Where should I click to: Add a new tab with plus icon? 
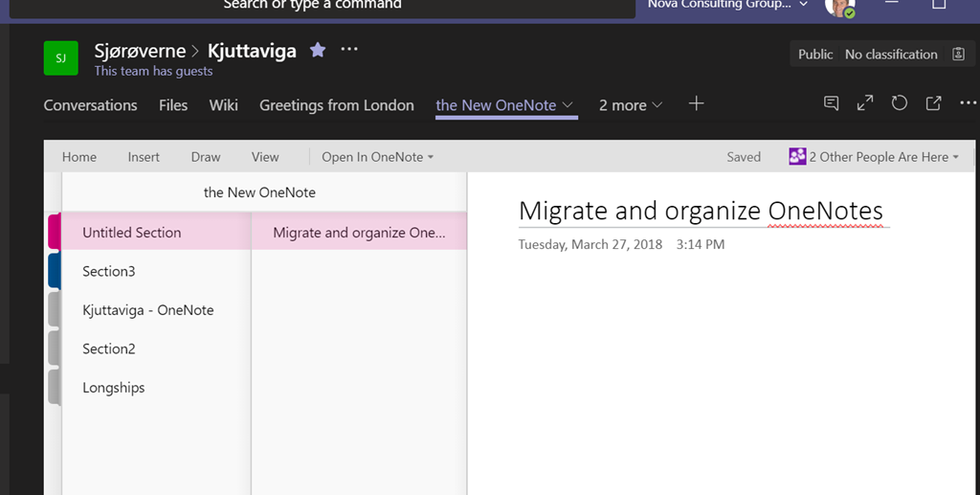tap(697, 103)
